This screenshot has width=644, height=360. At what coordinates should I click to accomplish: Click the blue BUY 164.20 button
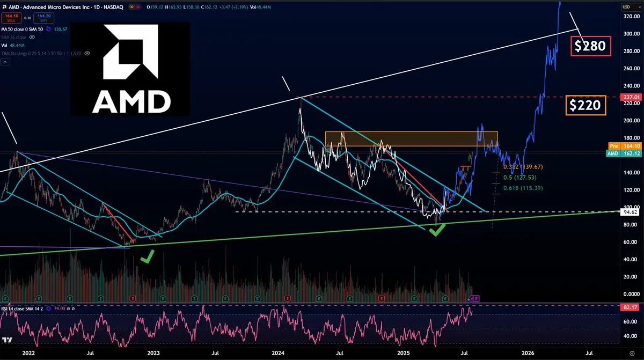click(x=43, y=18)
